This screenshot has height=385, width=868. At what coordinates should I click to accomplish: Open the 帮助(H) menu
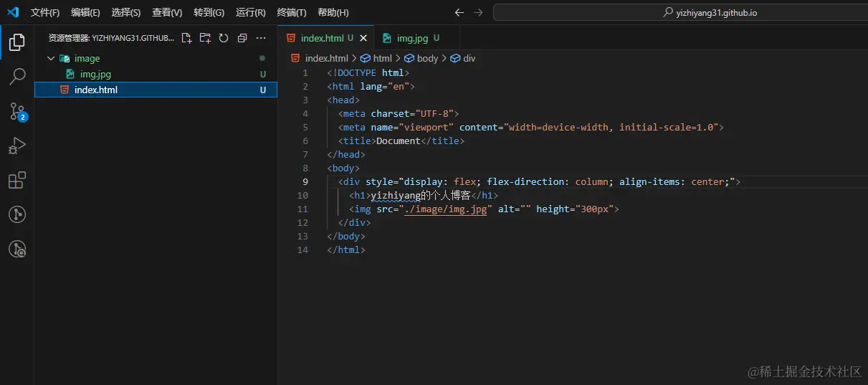point(333,12)
